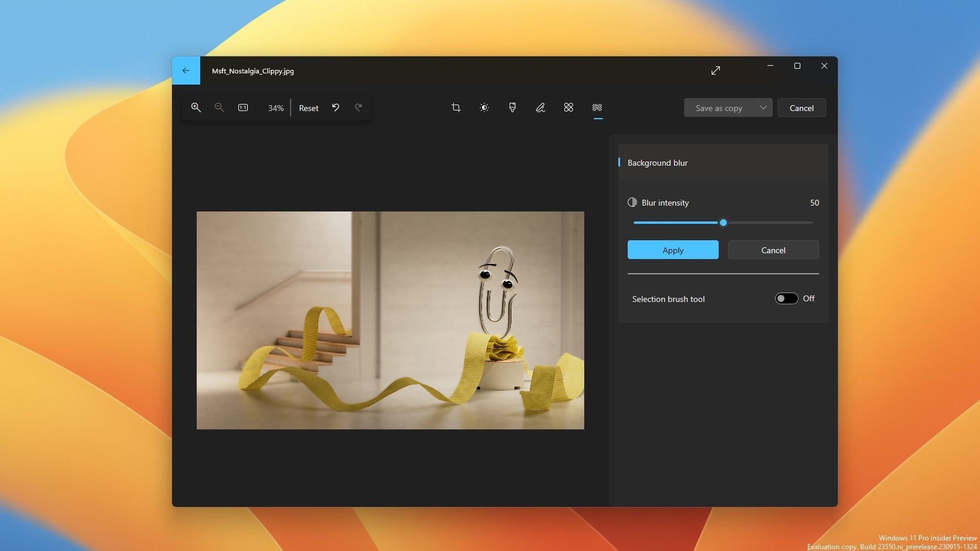This screenshot has height=551, width=980.
Task: Undo the last edit
Action: [335, 107]
